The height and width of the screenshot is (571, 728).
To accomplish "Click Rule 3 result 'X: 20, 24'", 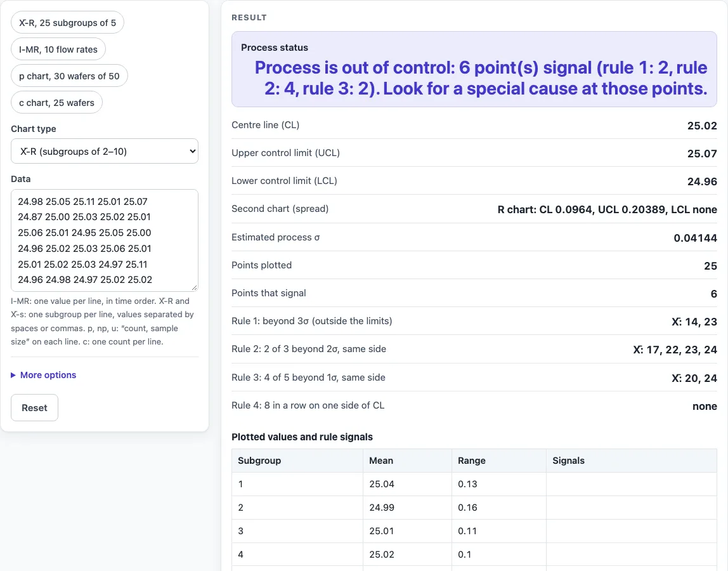I will 694,378.
